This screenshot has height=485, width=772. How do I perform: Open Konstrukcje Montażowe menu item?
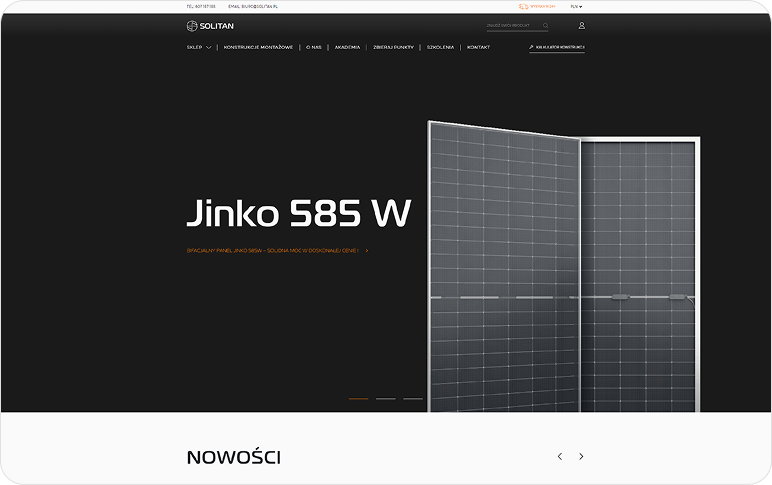click(x=258, y=47)
